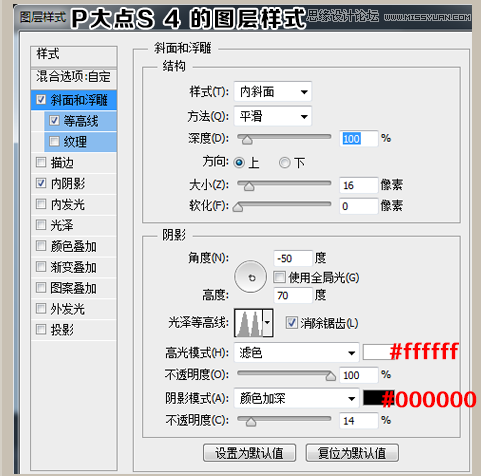The image size is (481, 476).
Task: Open the 颜色叠加 settings label
Action: pos(73,246)
